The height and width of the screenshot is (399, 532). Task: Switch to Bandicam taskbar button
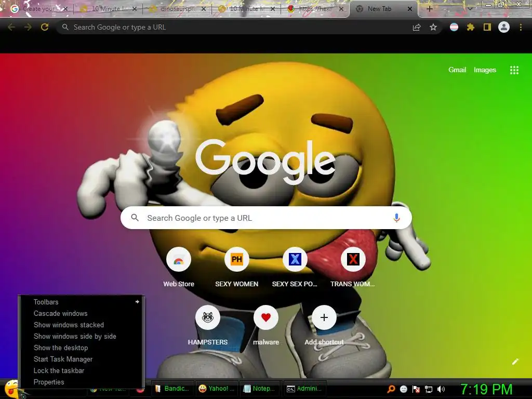click(172, 389)
